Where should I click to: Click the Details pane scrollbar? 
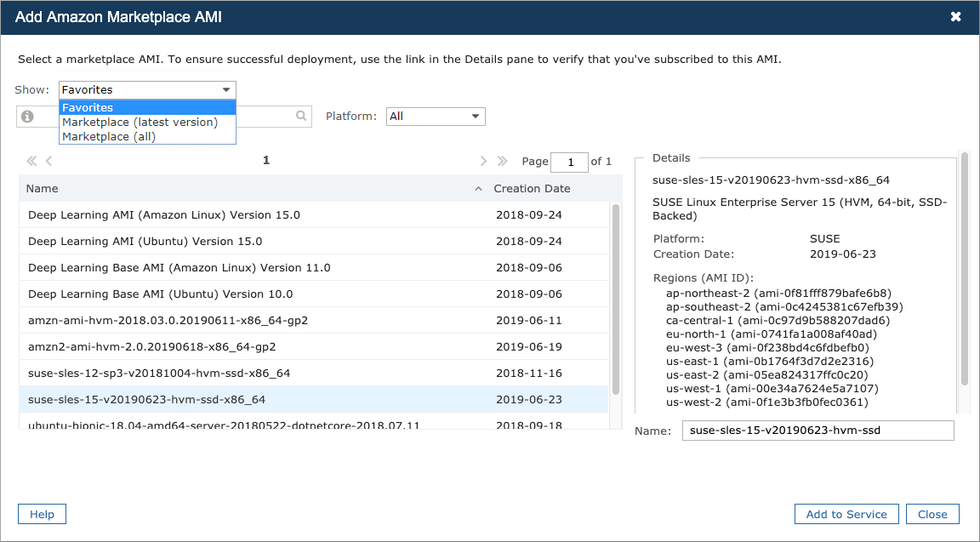(x=965, y=269)
